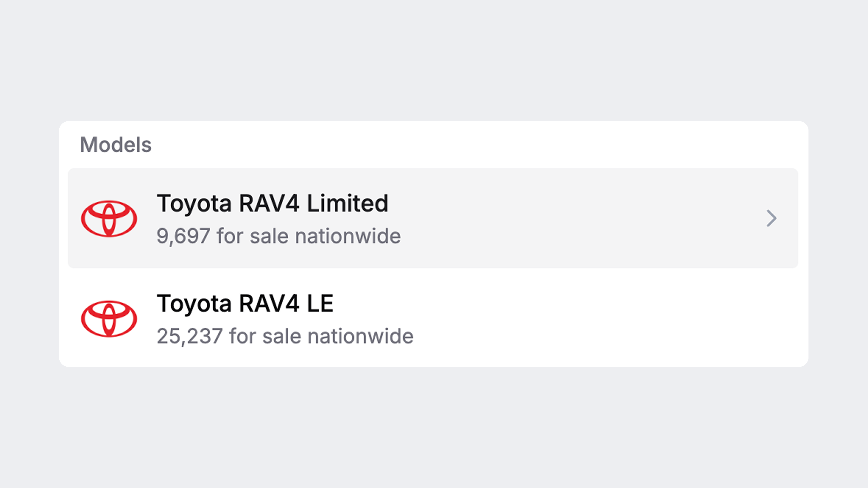Select the Toyota RAV4 Limited model title
This screenshot has width=868, height=488.
pyautogui.click(x=272, y=204)
